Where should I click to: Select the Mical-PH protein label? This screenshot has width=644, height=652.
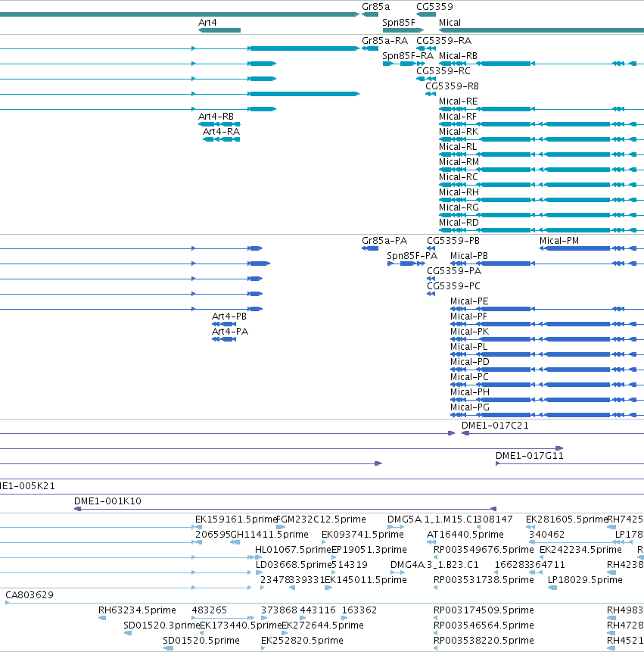pos(469,392)
